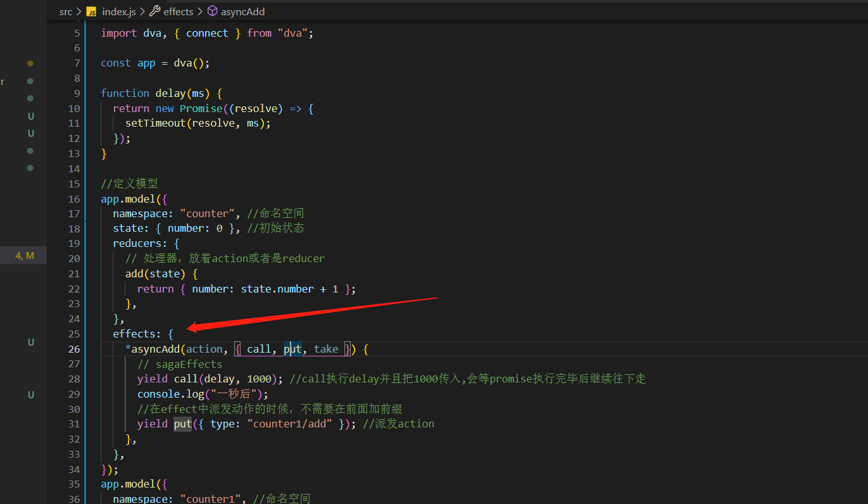Open the effects breadcrumb symbol
Image resolution: width=868 pixels, height=504 pixels.
click(x=179, y=11)
